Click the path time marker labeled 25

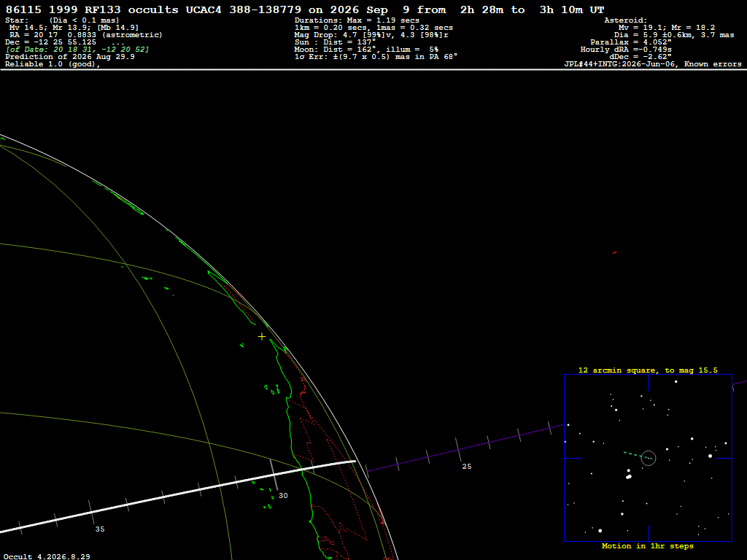click(467, 467)
